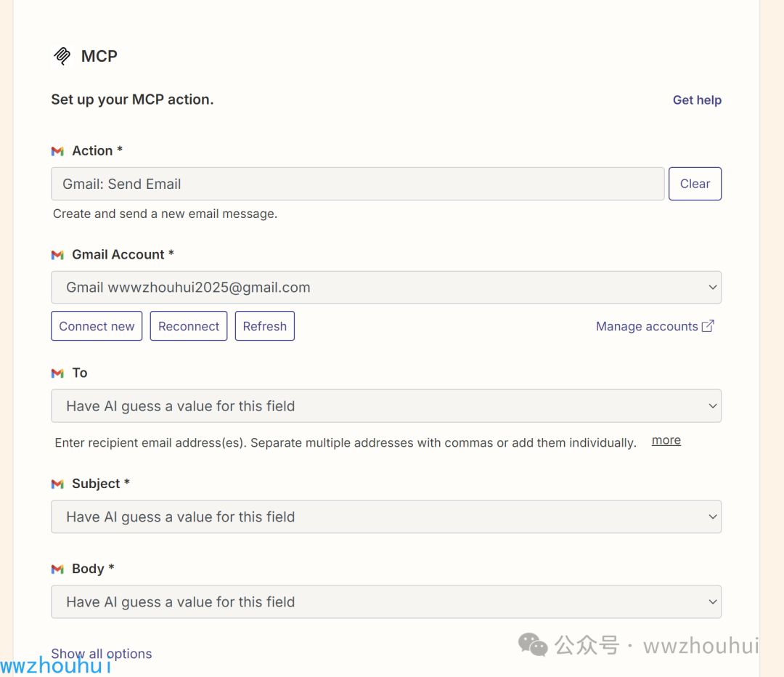Click the MCP logo icon
This screenshot has width=784, height=677.
[x=62, y=56]
